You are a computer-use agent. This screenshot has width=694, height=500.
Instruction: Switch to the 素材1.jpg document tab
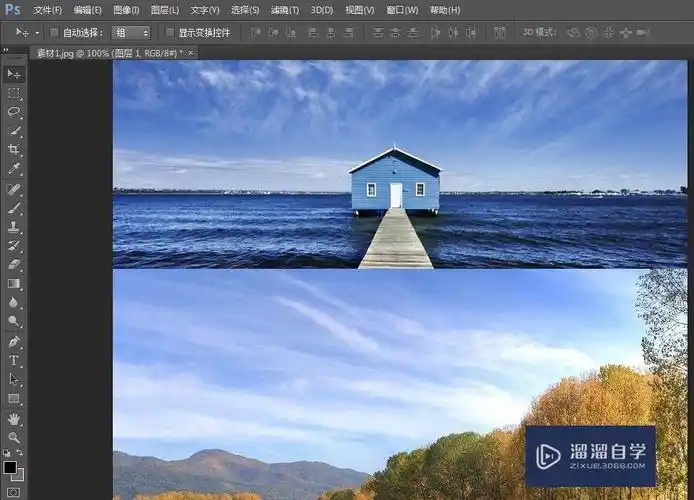coord(106,52)
